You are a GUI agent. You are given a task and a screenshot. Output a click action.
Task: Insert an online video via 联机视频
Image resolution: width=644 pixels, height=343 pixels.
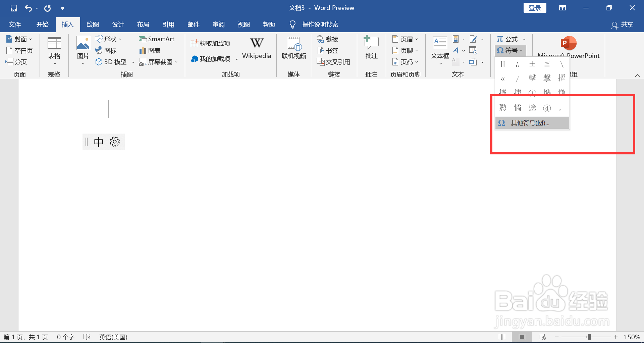point(293,49)
